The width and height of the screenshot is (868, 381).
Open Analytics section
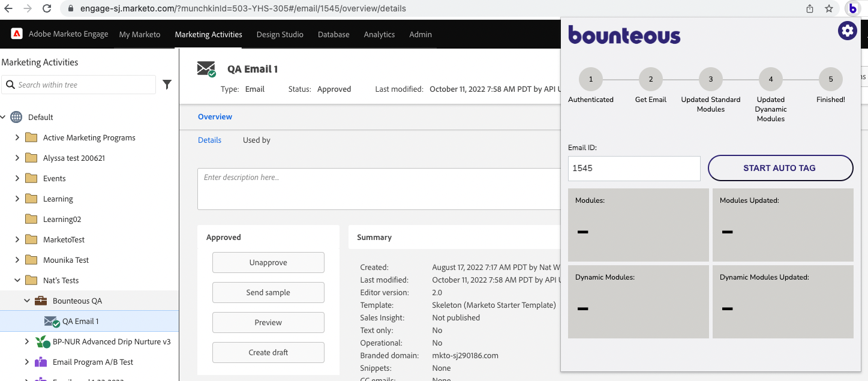pos(379,34)
